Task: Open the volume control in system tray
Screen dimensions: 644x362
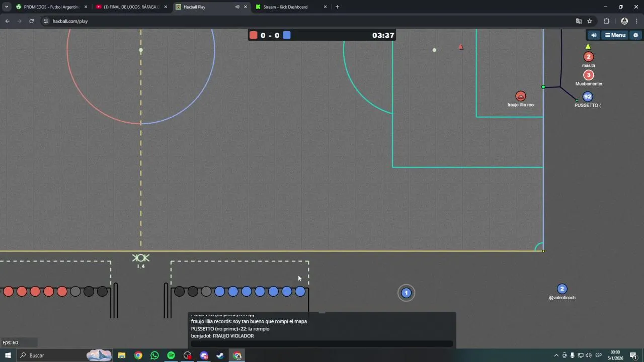Action: (x=589, y=355)
